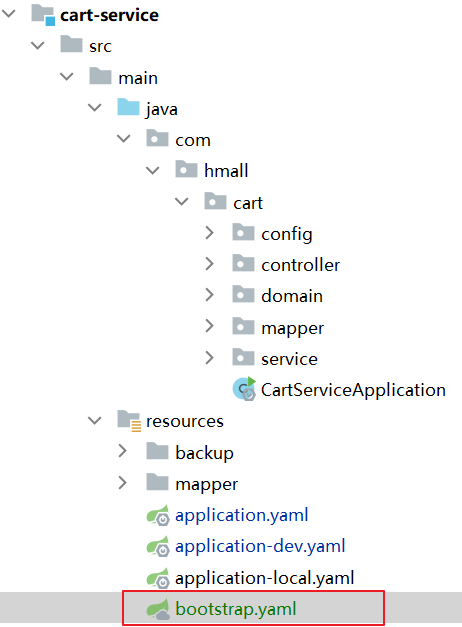Click the bootstrap.yaml cloud leaf icon
Screen dimensions: 462x627
(158, 609)
